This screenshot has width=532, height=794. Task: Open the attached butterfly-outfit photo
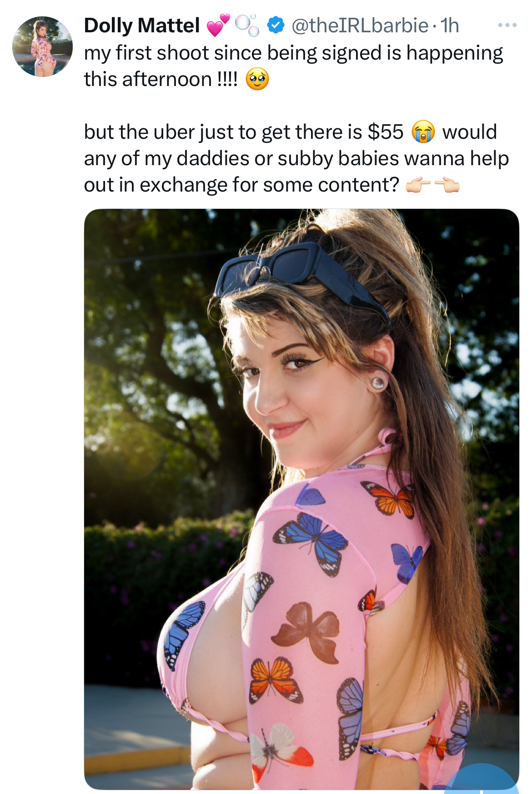pyautogui.click(x=301, y=499)
